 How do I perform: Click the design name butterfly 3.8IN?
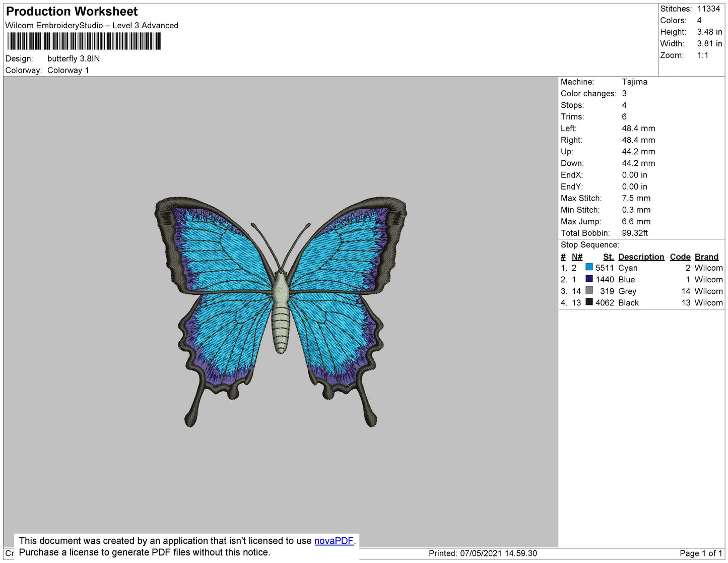[74, 58]
